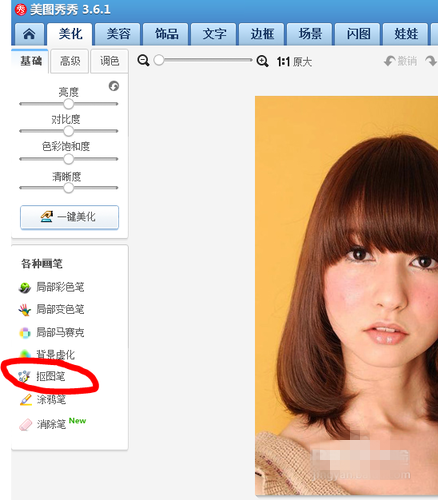Click the 各种画笔 section heading

click(x=42, y=264)
